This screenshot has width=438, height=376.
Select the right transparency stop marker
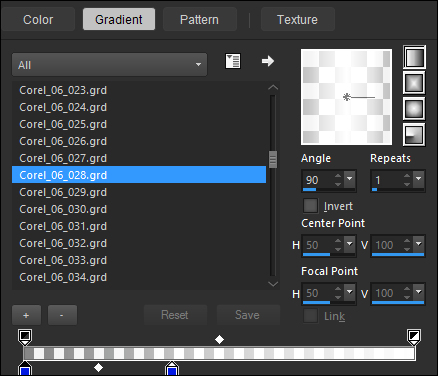414,337
